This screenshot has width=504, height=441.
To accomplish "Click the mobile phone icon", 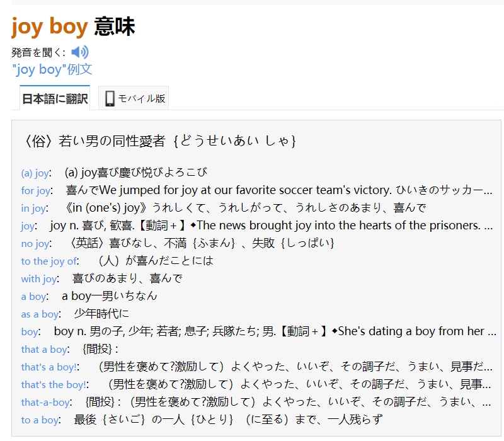I will (110, 98).
